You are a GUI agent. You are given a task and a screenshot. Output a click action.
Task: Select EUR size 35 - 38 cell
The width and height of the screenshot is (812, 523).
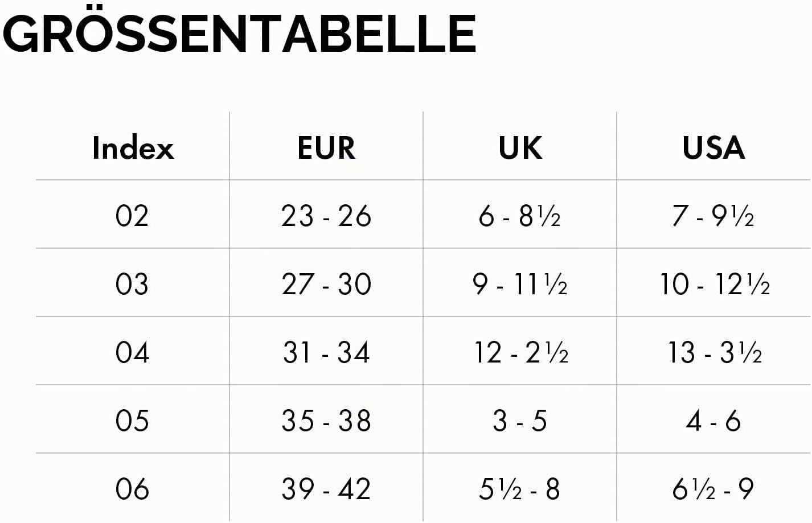[326, 421]
